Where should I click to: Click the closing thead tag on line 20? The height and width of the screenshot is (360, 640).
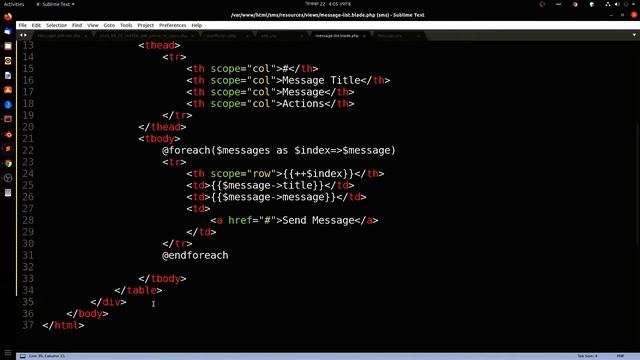[x=162, y=127]
